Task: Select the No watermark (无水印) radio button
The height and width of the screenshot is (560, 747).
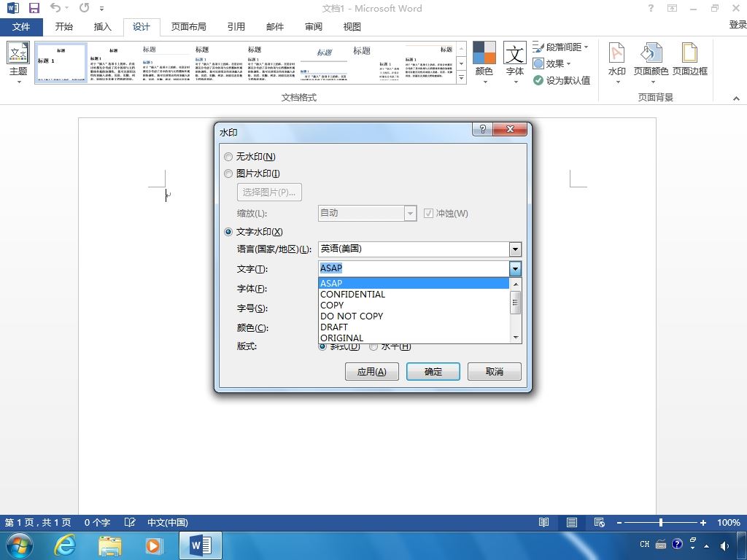Action: (x=228, y=157)
